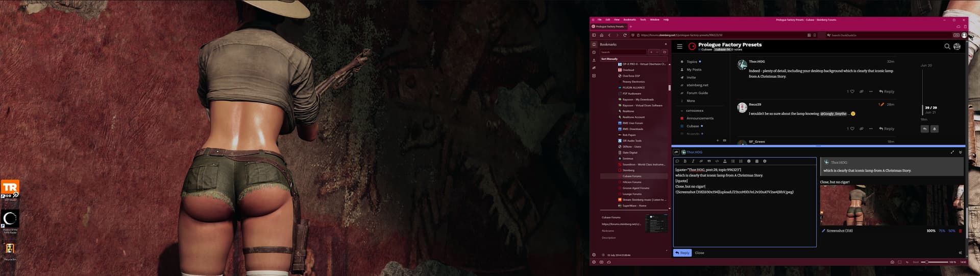This screenshot has width=980, height=276.
Task: Toggle the browser side panel visibility
Action: [594, 35]
